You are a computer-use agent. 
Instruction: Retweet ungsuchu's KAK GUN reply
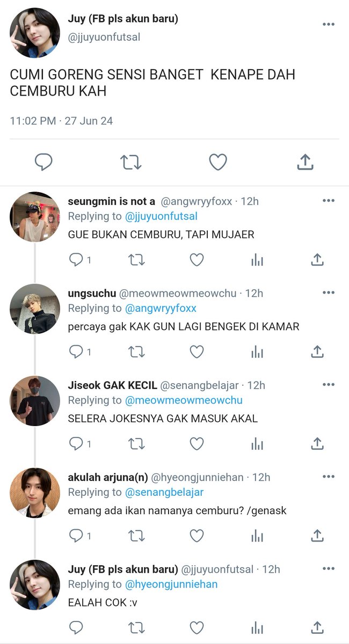tap(137, 352)
